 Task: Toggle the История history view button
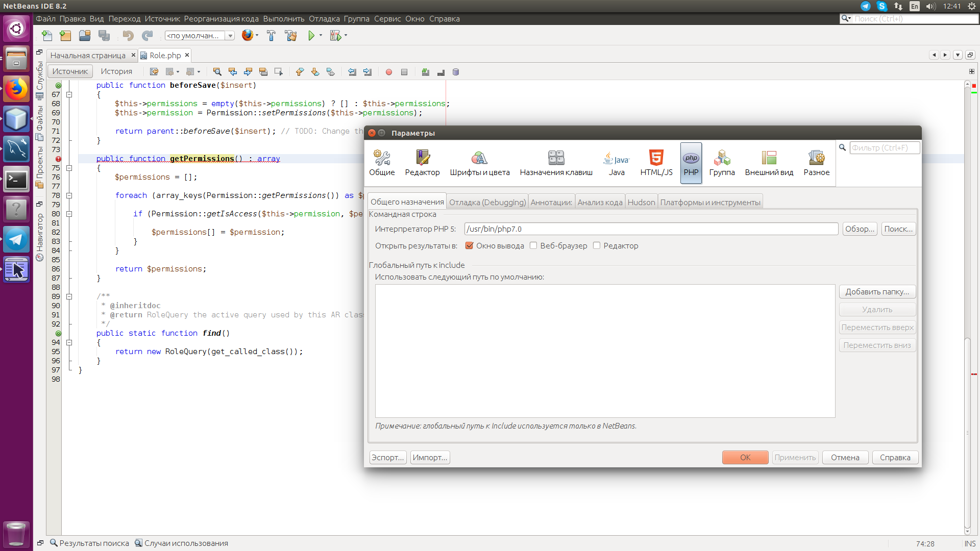(116, 71)
